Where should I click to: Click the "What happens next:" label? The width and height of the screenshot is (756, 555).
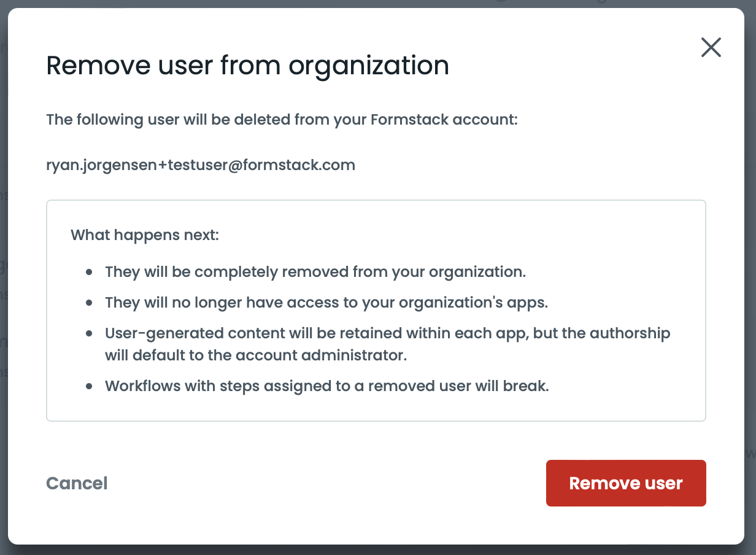pyautogui.click(x=144, y=235)
